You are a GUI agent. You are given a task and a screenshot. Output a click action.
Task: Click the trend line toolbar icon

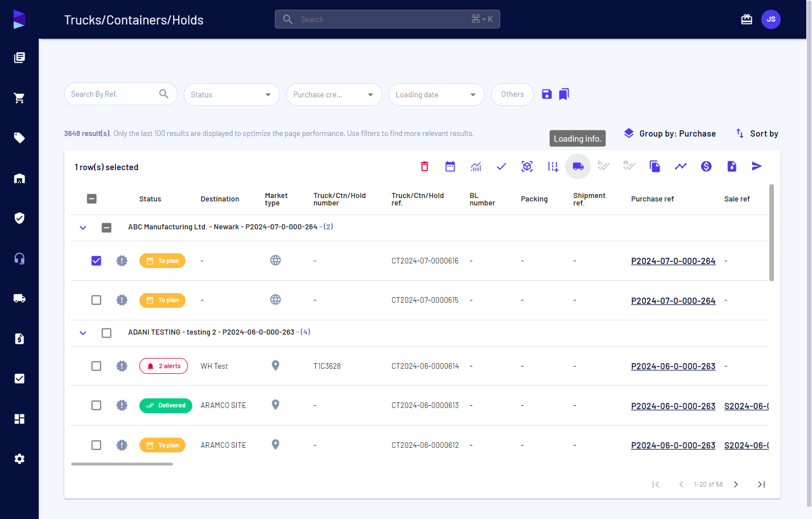681,166
